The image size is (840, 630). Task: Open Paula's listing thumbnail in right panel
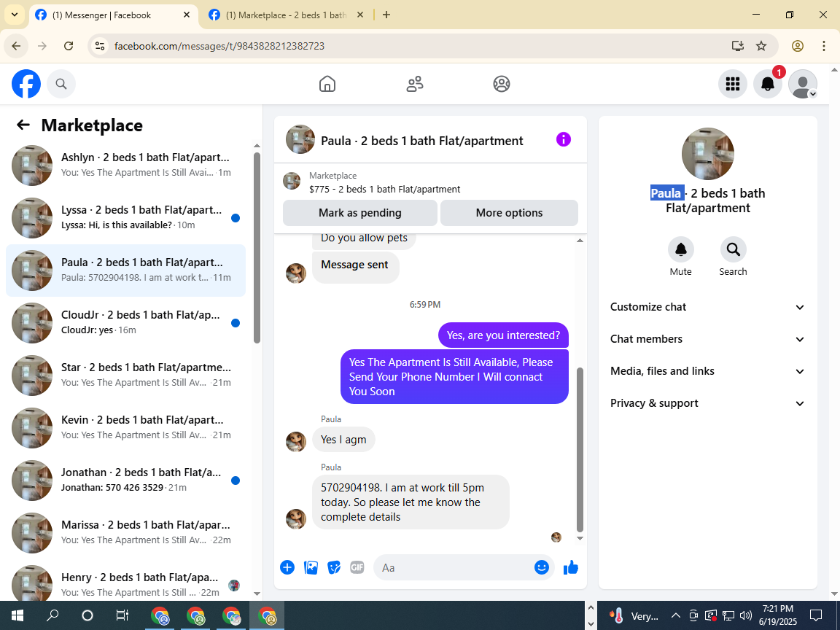tap(708, 154)
